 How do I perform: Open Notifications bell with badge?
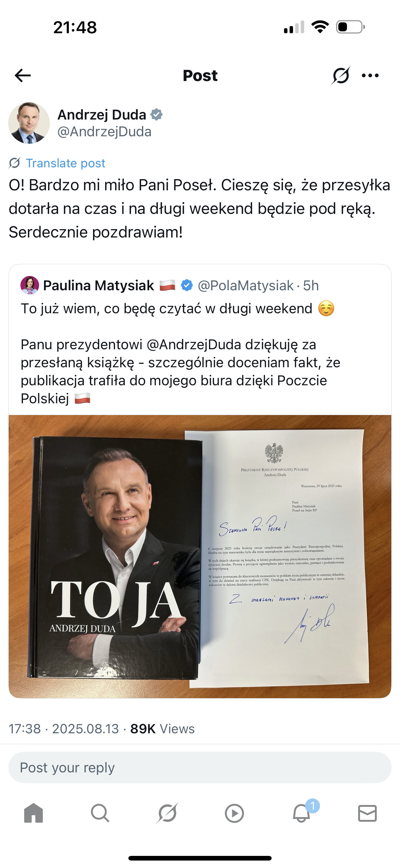tap(301, 813)
